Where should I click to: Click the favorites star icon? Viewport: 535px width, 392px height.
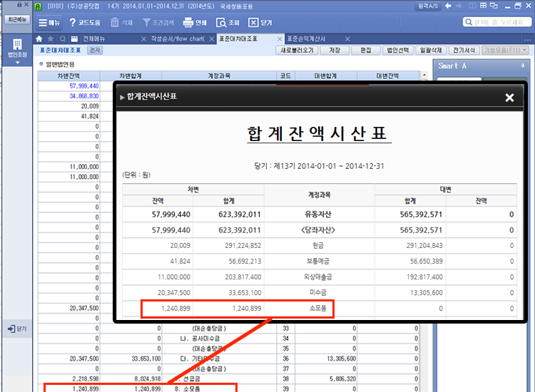(x=51, y=39)
